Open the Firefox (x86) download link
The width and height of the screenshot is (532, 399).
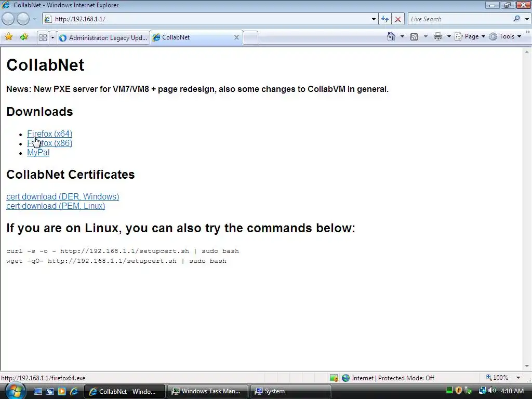coord(49,143)
